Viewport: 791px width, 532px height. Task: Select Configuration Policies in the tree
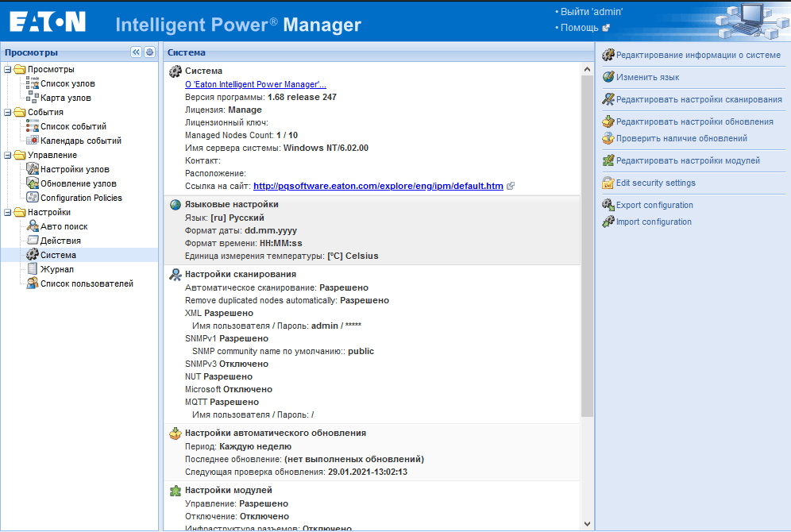(81, 198)
